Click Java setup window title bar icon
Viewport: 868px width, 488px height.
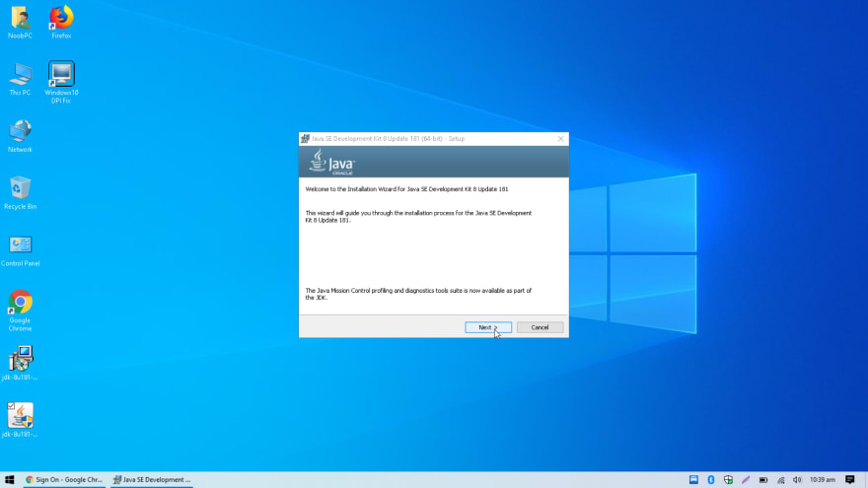click(305, 139)
